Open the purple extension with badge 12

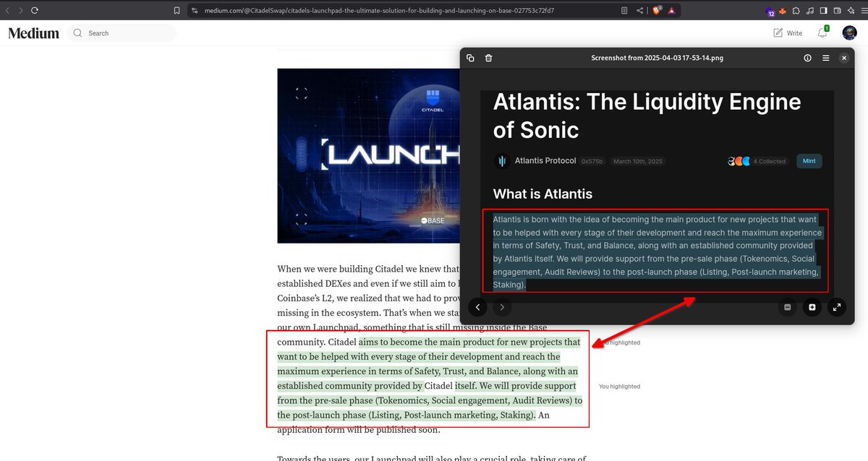[x=770, y=11]
